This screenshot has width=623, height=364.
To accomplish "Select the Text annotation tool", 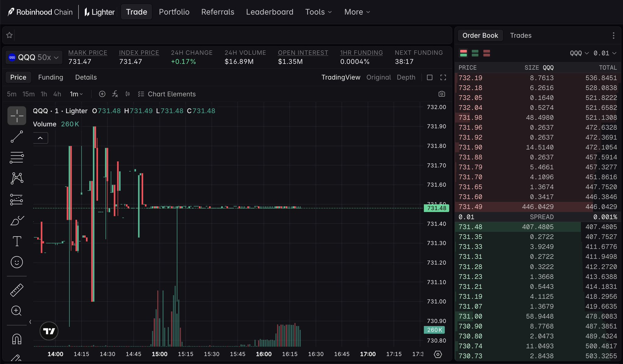I will click(17, 241).
